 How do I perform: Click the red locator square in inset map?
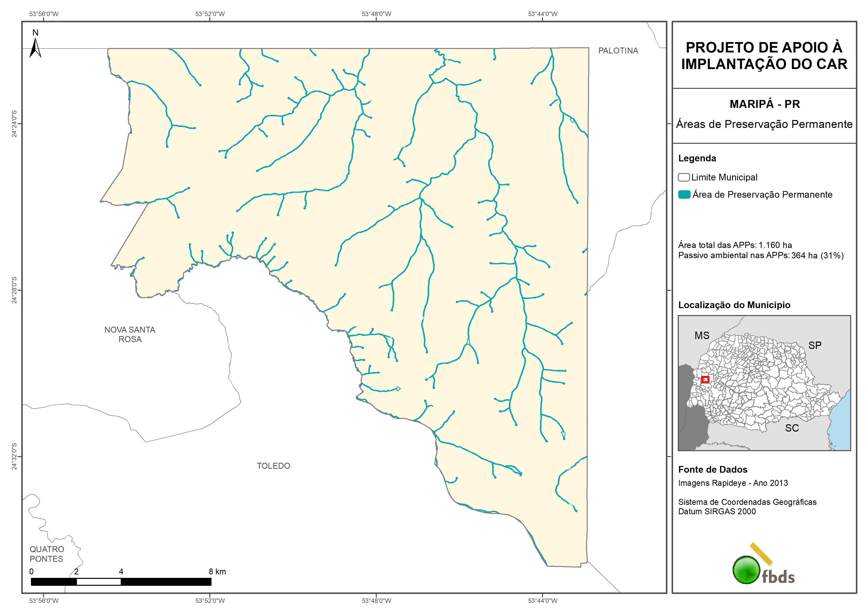coord(705,379)
